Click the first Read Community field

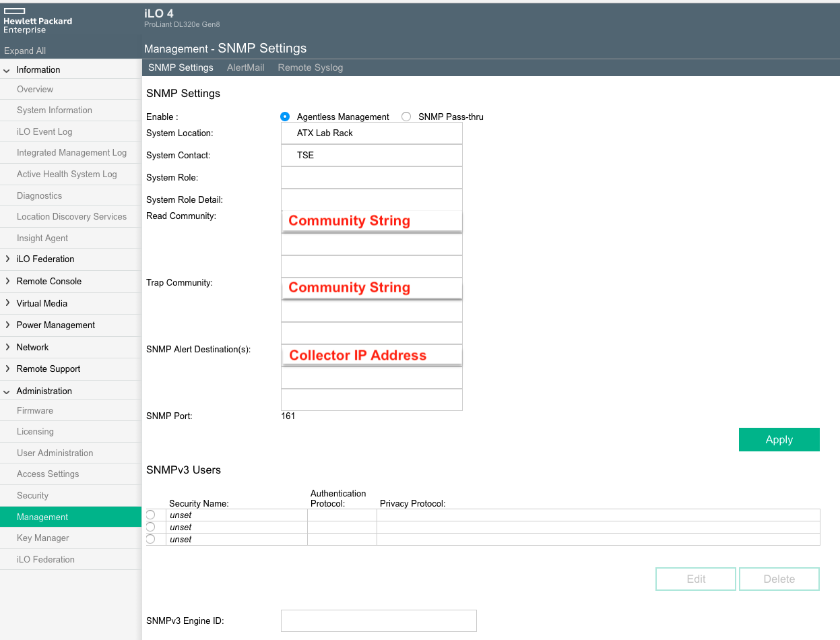click(x=372, y=222)
